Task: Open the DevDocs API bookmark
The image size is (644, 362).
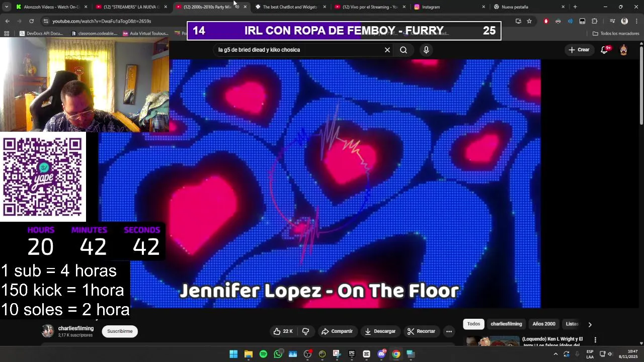Action: (x=41, y=34)
